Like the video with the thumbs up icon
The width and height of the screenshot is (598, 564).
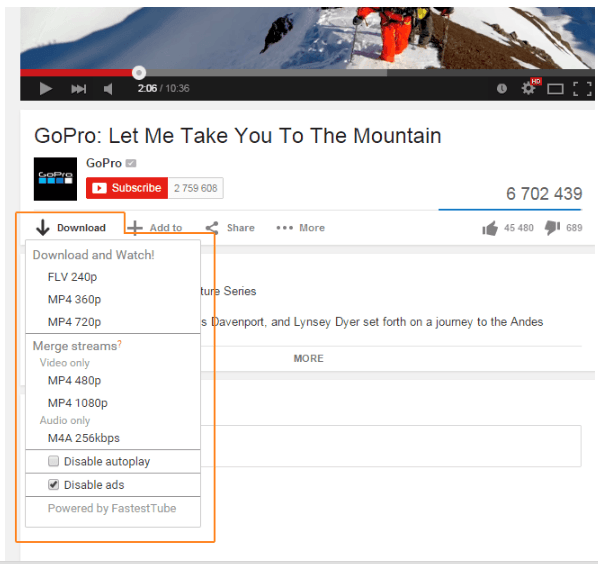490,228
